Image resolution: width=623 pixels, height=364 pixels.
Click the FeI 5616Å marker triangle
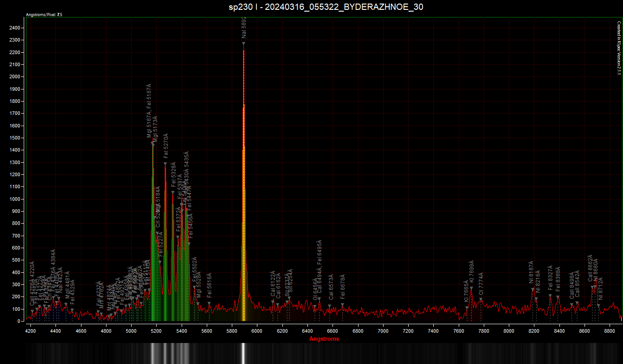click(x=209, y=303)
